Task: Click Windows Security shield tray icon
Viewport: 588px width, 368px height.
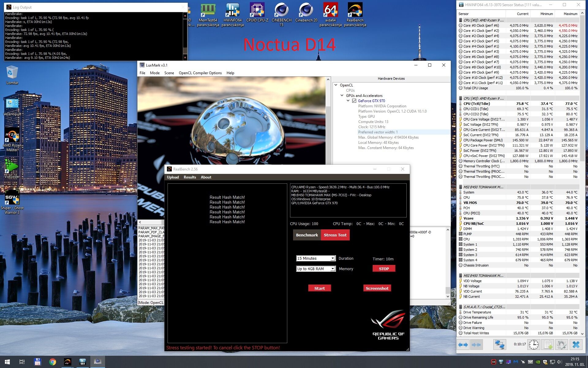Action: [x=545, y=362]
